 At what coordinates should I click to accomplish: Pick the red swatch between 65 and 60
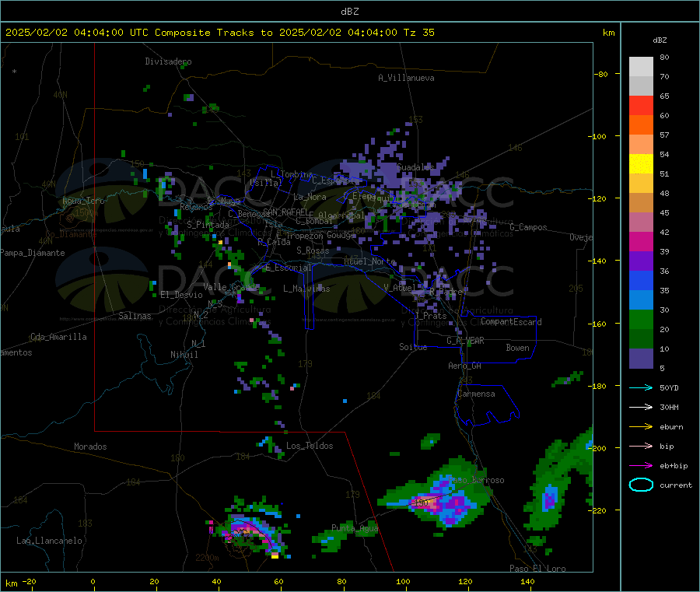641,105
